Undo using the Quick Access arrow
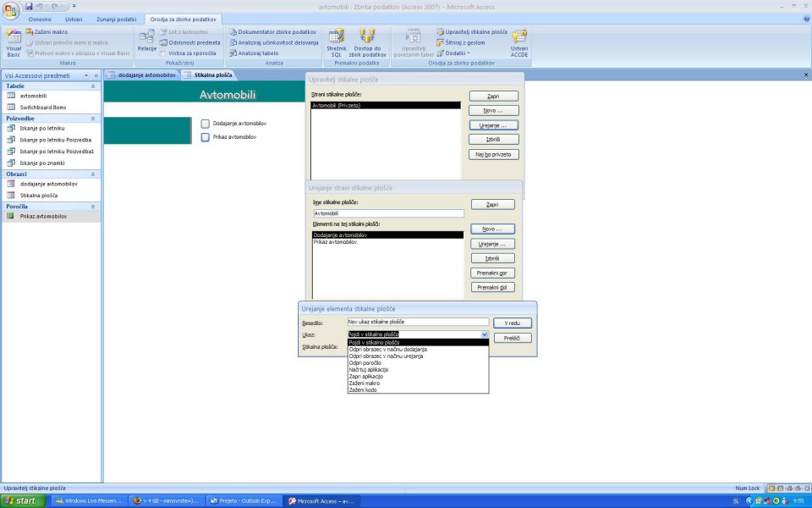 [x=40, y=6]
